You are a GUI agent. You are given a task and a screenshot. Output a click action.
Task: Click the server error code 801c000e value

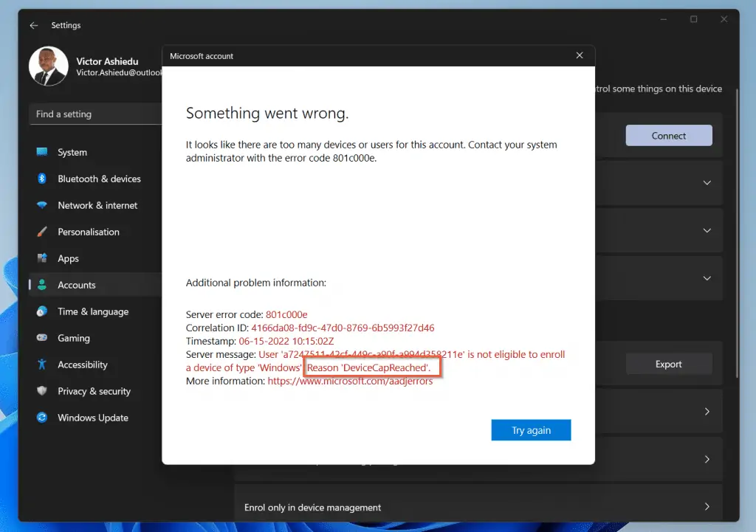286,314
